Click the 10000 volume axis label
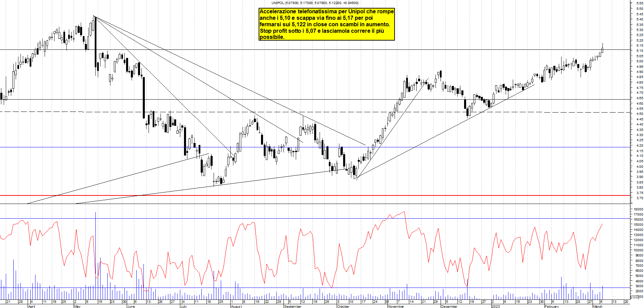Viewport: 644px width, 308px height. 638,250
